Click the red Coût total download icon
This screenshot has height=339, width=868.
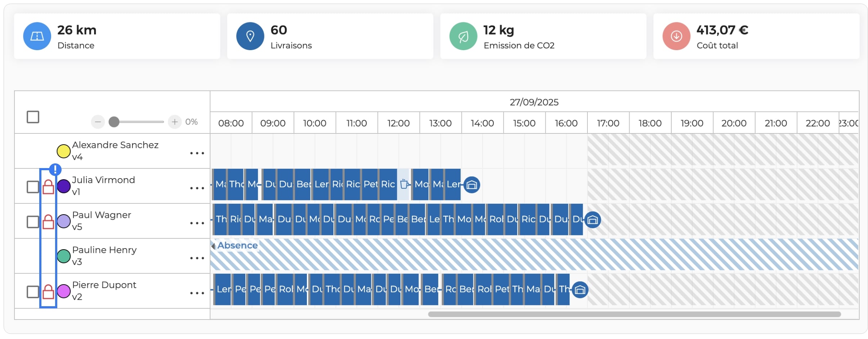tap(676, 36)
